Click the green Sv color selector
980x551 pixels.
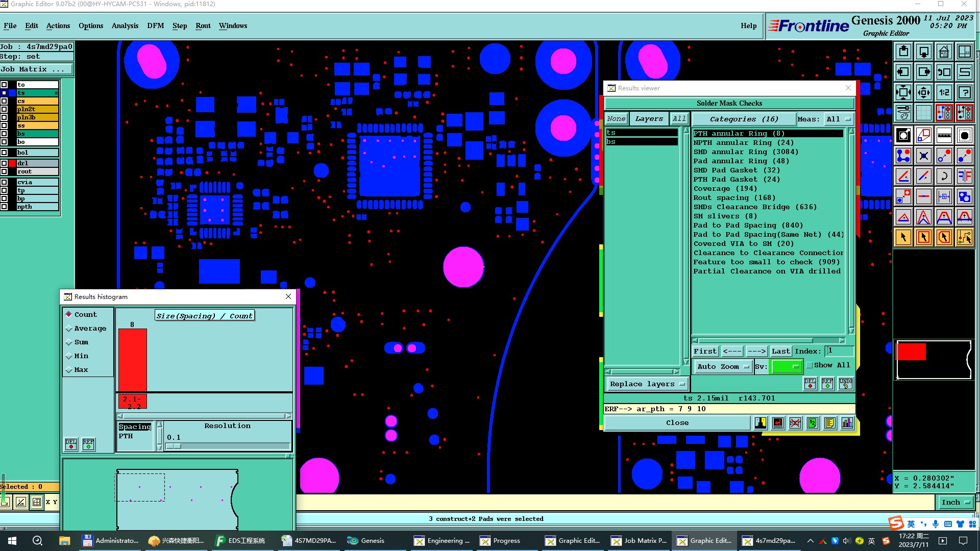pyautogui.click(x=786, y=367)
